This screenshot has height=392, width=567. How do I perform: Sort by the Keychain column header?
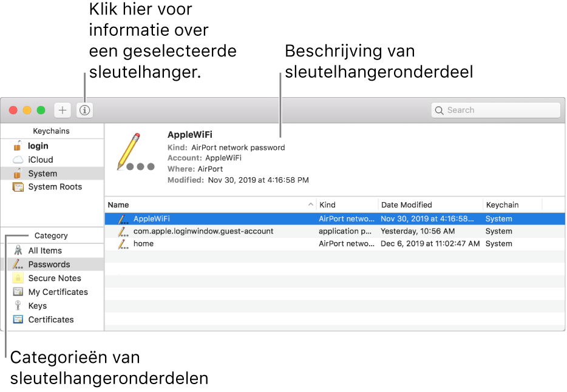(x=512, y=205)
